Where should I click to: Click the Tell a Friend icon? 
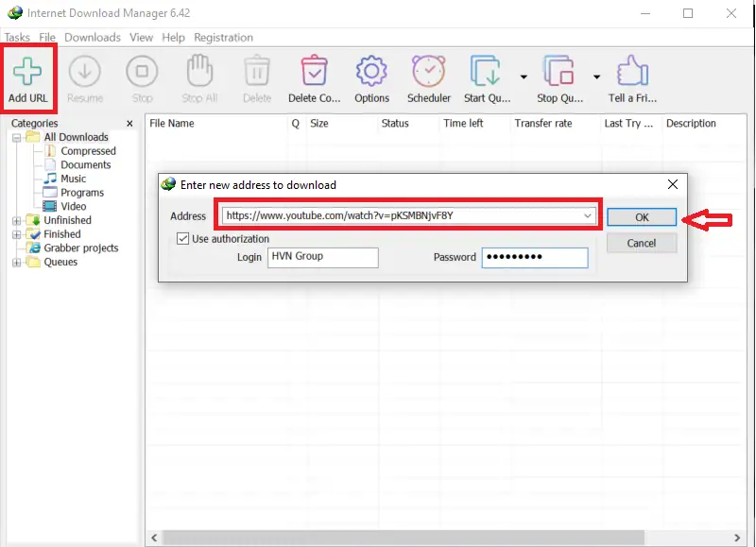click(x=632, y=72)
